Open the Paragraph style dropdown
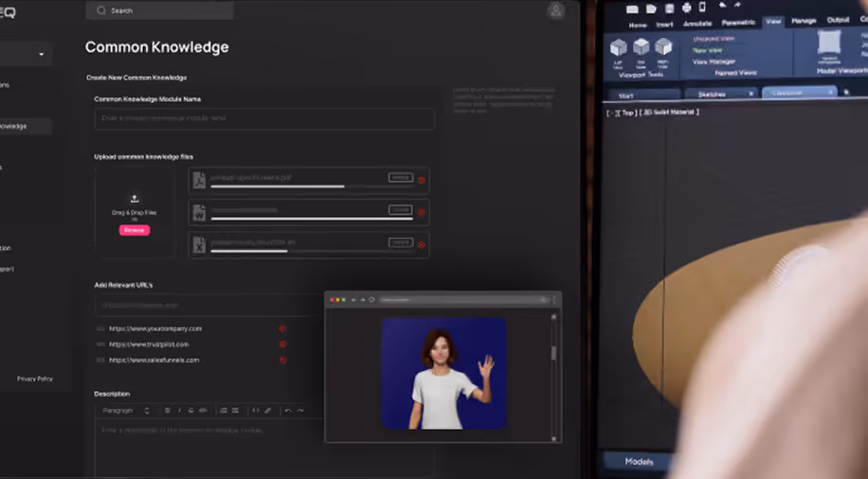Viewport: 868px width, 479px height. [x=126, y=411]
